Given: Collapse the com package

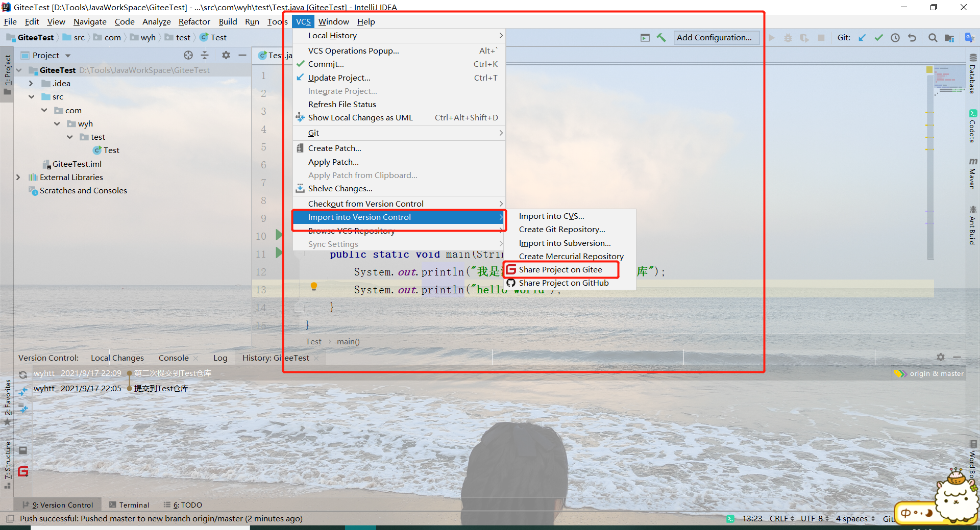Looking at the screenshot, I should point(44,110).
